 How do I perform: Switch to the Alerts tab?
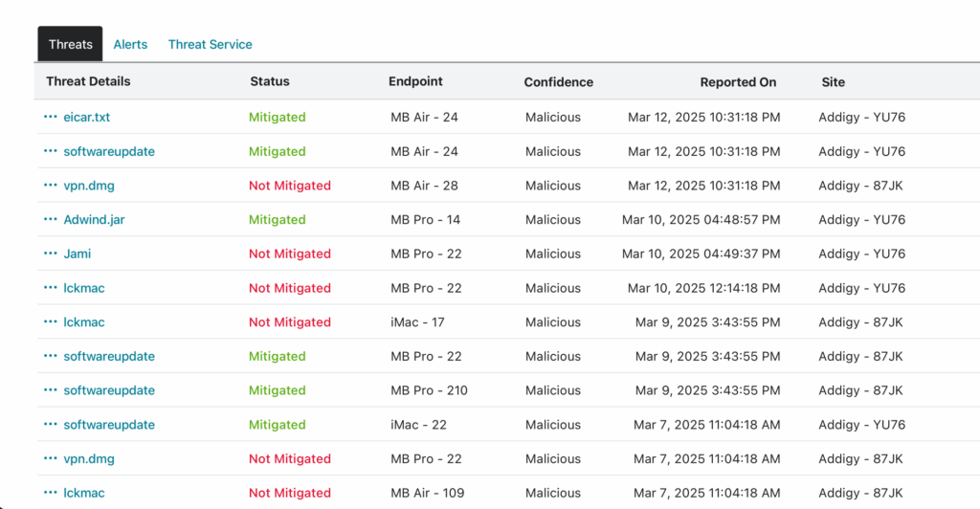click(130, 44)
